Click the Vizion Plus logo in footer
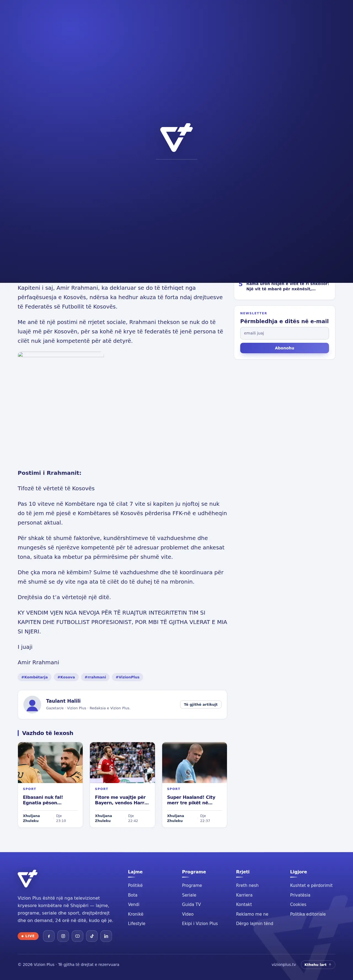 pos(27,878)
